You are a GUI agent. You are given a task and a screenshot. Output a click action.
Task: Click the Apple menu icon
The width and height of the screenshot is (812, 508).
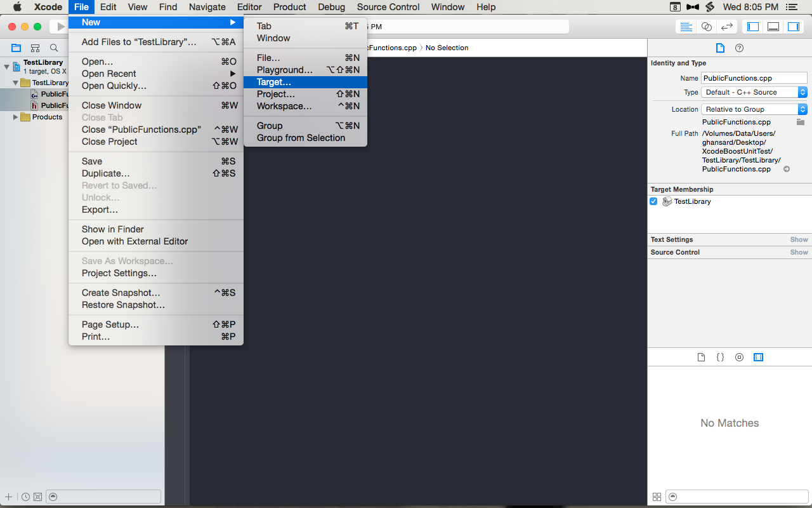click(17, 7)
